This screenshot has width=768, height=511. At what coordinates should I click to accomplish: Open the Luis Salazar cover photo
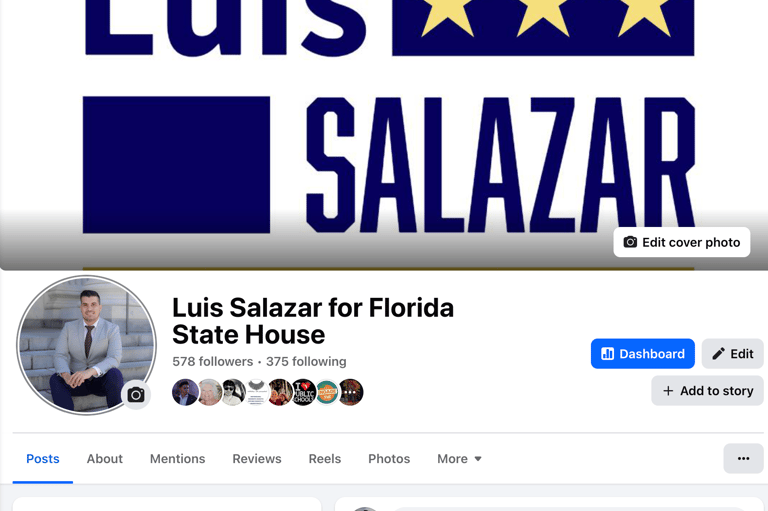tap(384, 135)
